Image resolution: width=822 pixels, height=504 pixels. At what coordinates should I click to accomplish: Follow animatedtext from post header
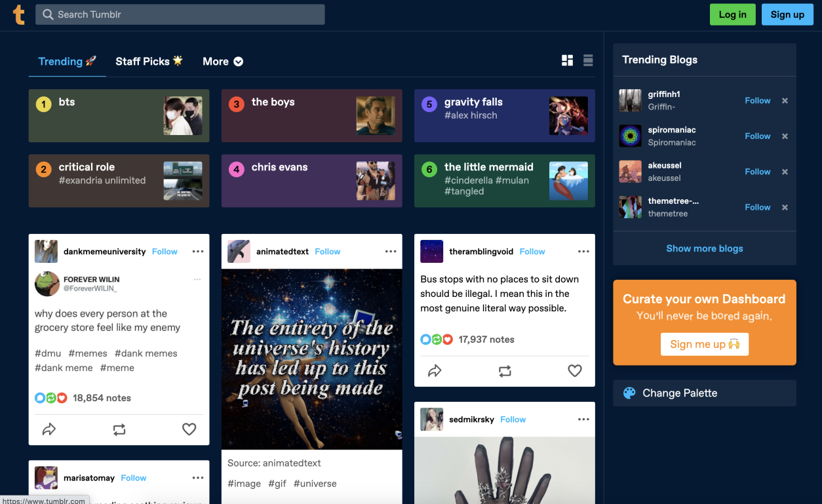pos(327,252)
